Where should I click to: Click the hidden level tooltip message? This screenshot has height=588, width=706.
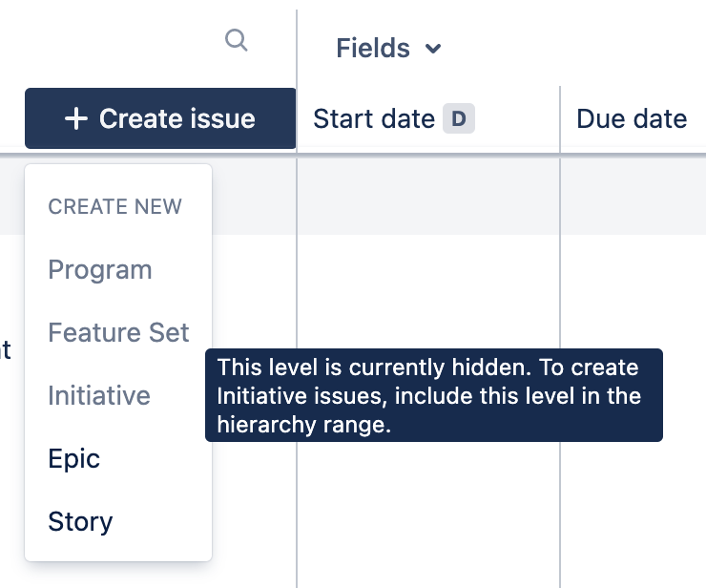tap(433, 395)
